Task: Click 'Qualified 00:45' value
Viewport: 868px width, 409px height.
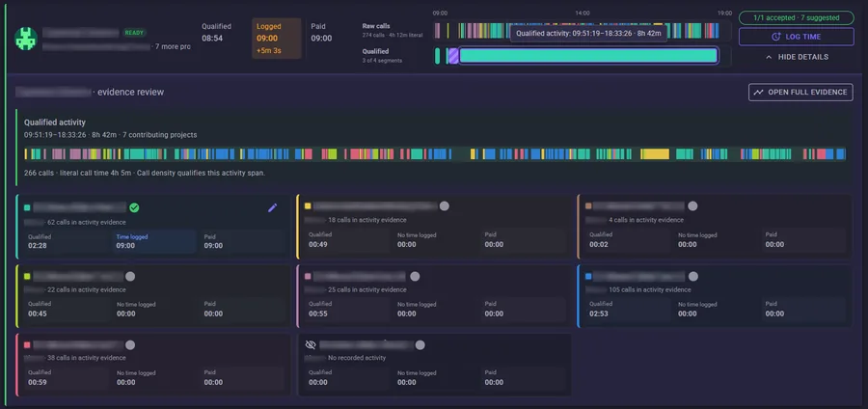Action: point(67,310)
